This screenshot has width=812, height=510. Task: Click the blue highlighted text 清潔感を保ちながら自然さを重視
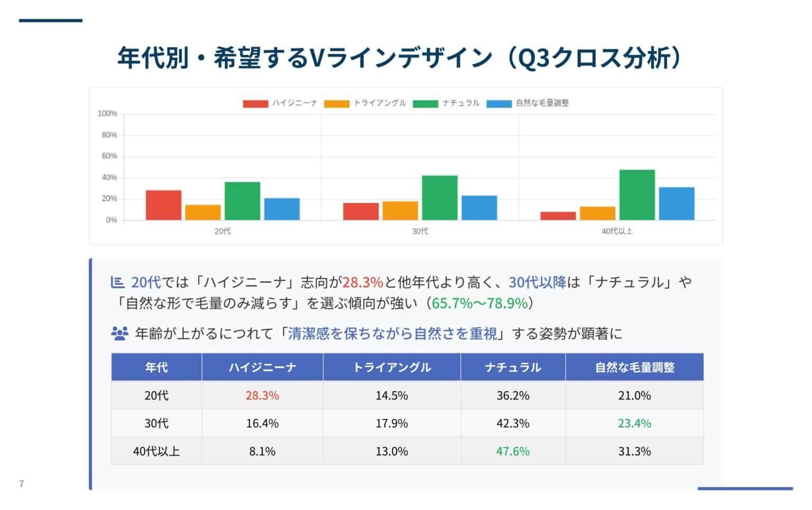click(x=392, y=334)
